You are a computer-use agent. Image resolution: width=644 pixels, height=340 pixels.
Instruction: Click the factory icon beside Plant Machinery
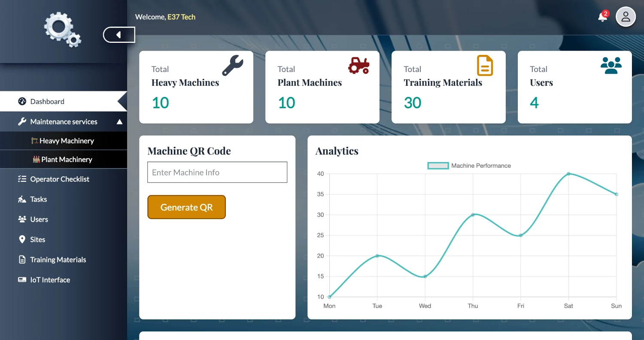tap(36, 159)
